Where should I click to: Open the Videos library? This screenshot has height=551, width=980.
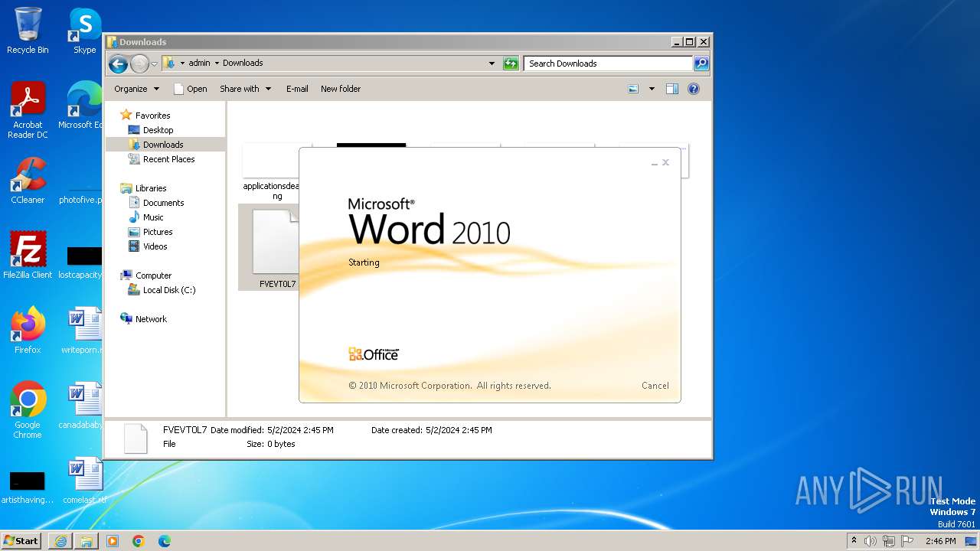[155, 246]
